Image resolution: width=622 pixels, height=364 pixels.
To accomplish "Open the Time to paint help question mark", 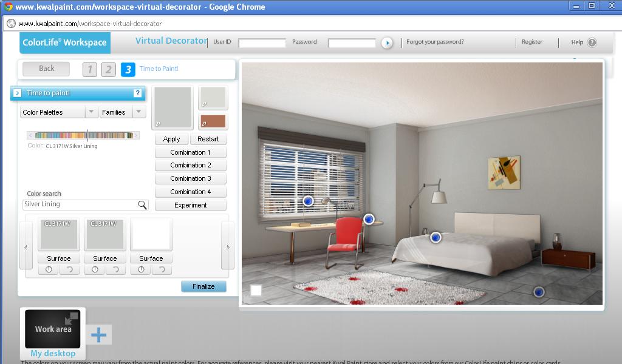I will point(137,93).
